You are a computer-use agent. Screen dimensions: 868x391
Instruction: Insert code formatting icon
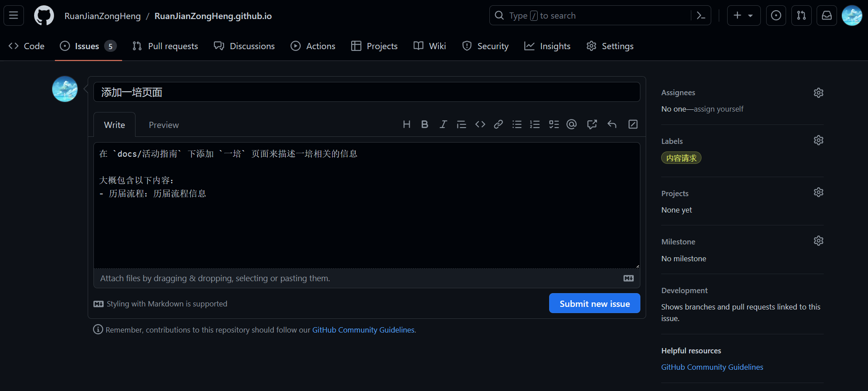(480, 124)
